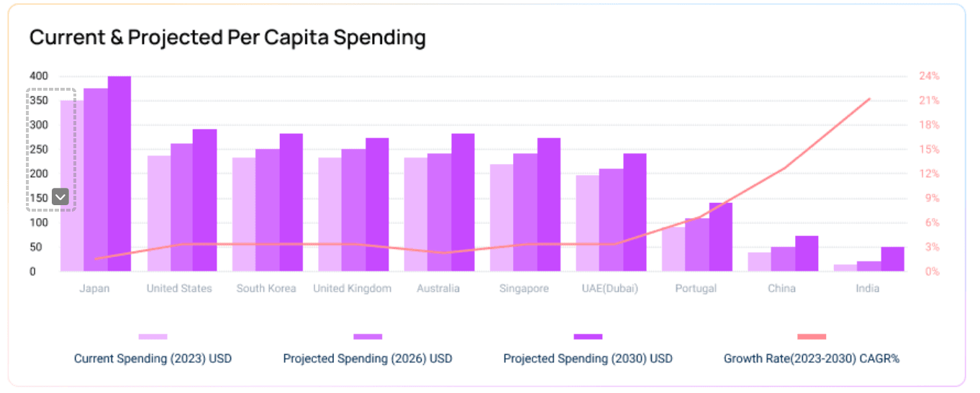Toggle the Current Spending (2023) legend swatch

click(x=153, y=336)
